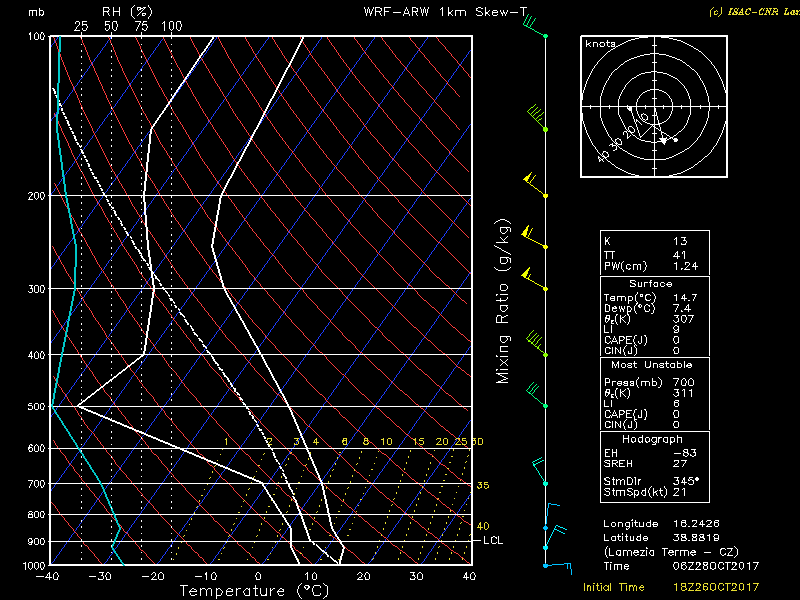Click the 700 mb pressure axis label

36,484
